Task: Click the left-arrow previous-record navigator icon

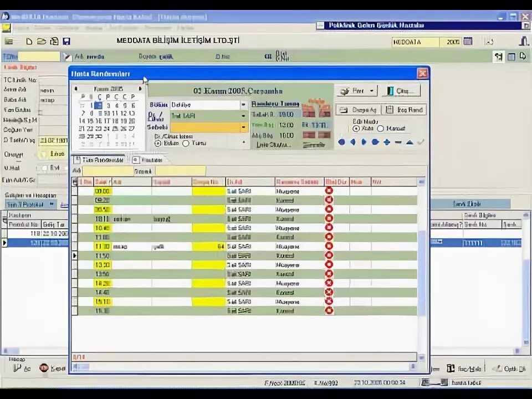Action: [353, 142]
